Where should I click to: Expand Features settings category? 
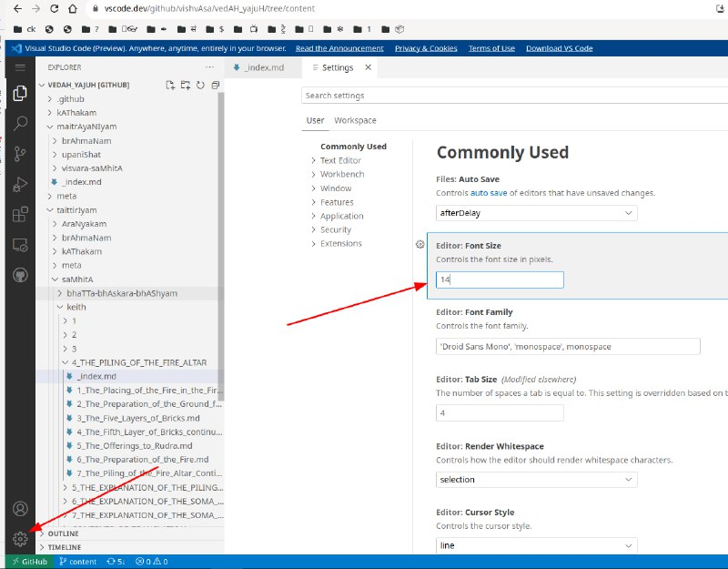click(x=337, y=202)
